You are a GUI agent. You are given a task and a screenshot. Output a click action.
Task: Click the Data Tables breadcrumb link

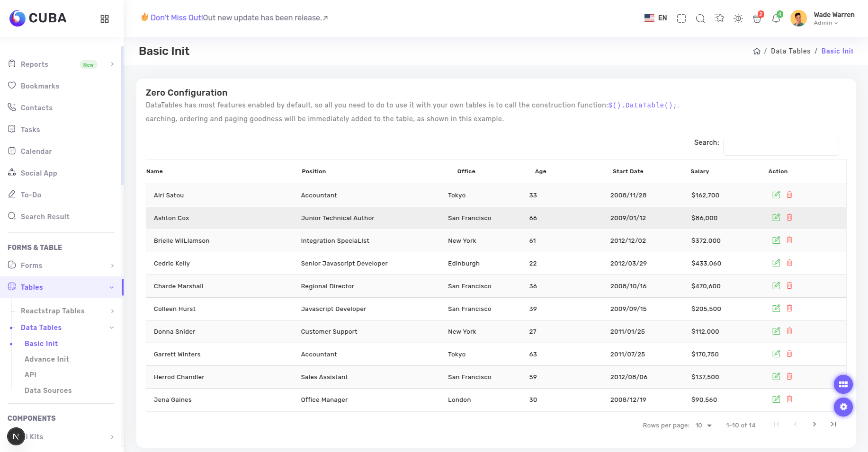tap(790, 51)
